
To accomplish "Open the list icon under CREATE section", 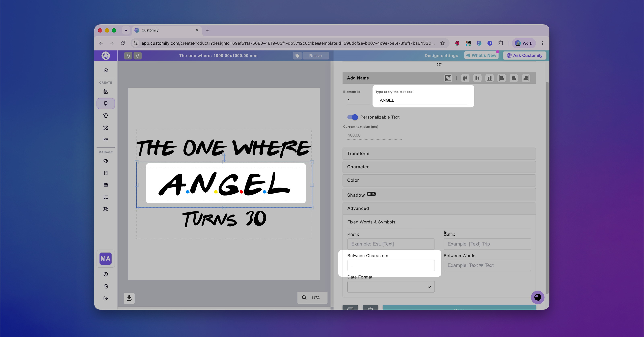I will pyautogui.click(x=106, y=139).
